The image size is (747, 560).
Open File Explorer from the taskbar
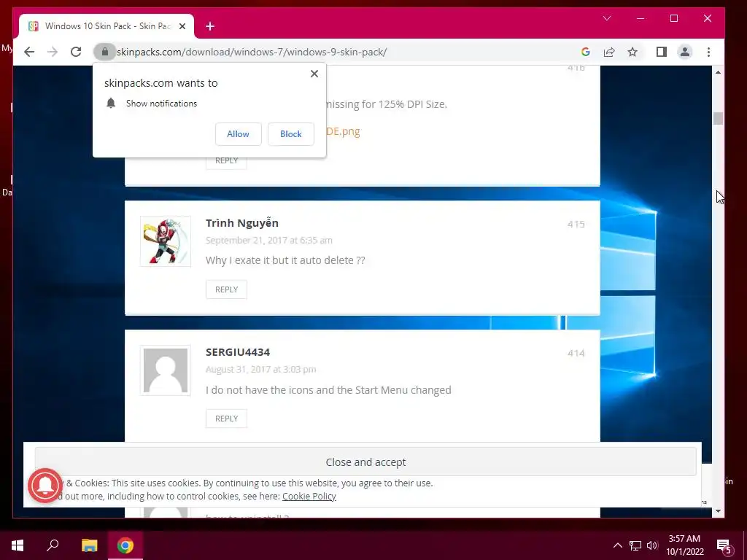point(89,545)
